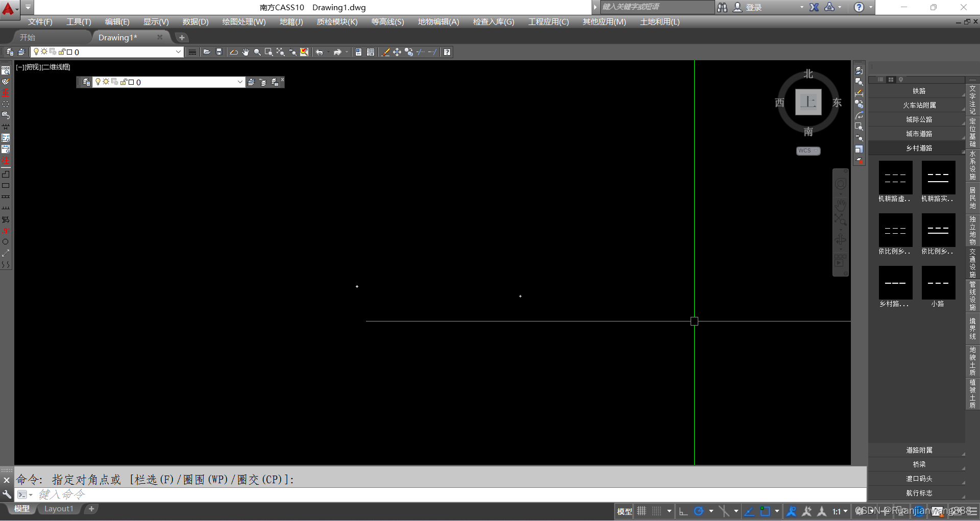Click the circle tool in left toolbar
980x521 pixels.
(x=6, y=242)
